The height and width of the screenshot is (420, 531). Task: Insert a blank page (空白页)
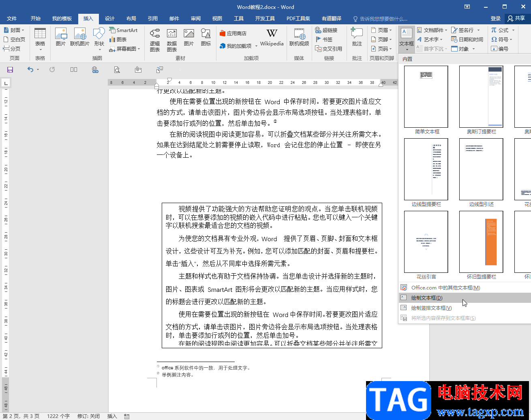(14, 39)
